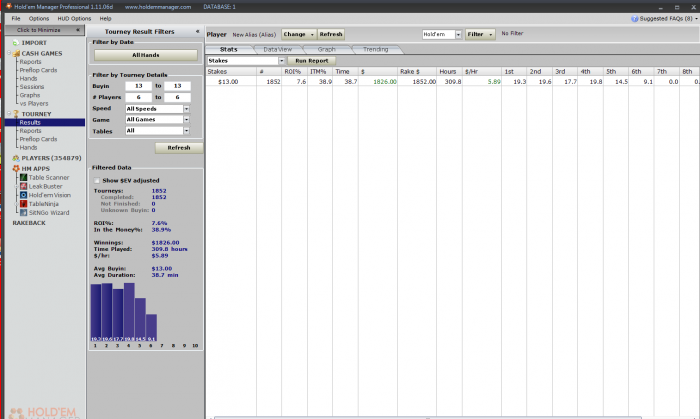Collapse the Cash Games tree node
This screenshot has height=419, width=700.
click(9, 53)
